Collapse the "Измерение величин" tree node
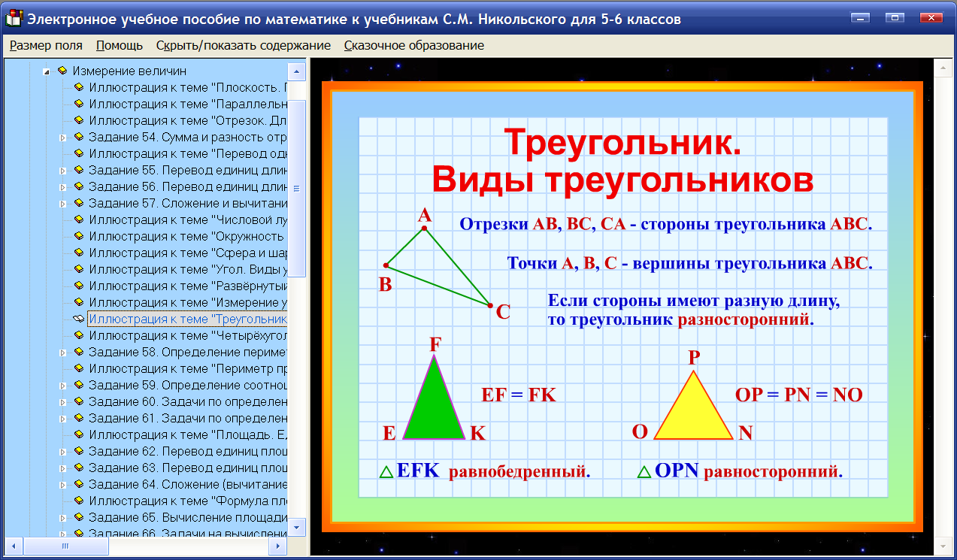This screenshot has width=957, height=560. click(47, 71)
